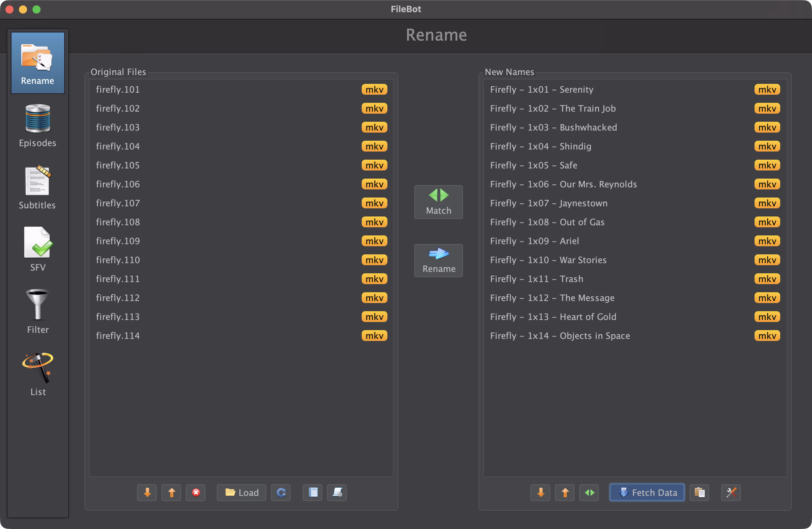Screen dimensions: 812x529
Task: Move item up in New Names list
Action: pos(565,492)
